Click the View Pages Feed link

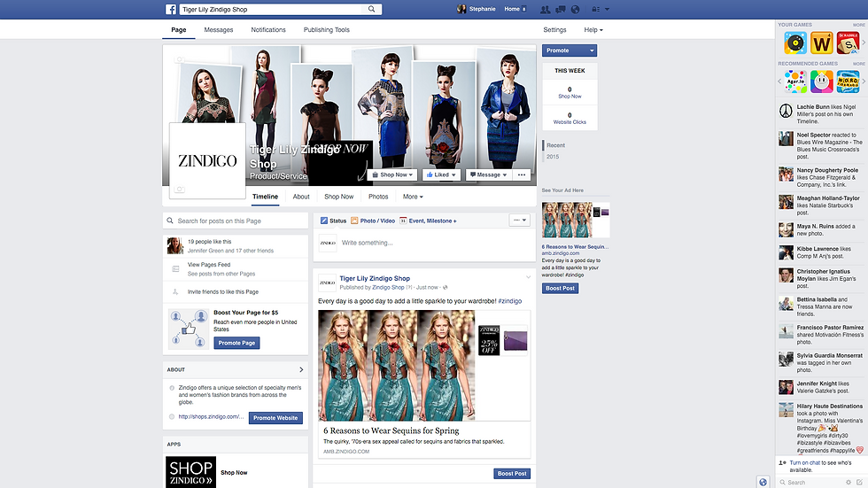[209, 265]
